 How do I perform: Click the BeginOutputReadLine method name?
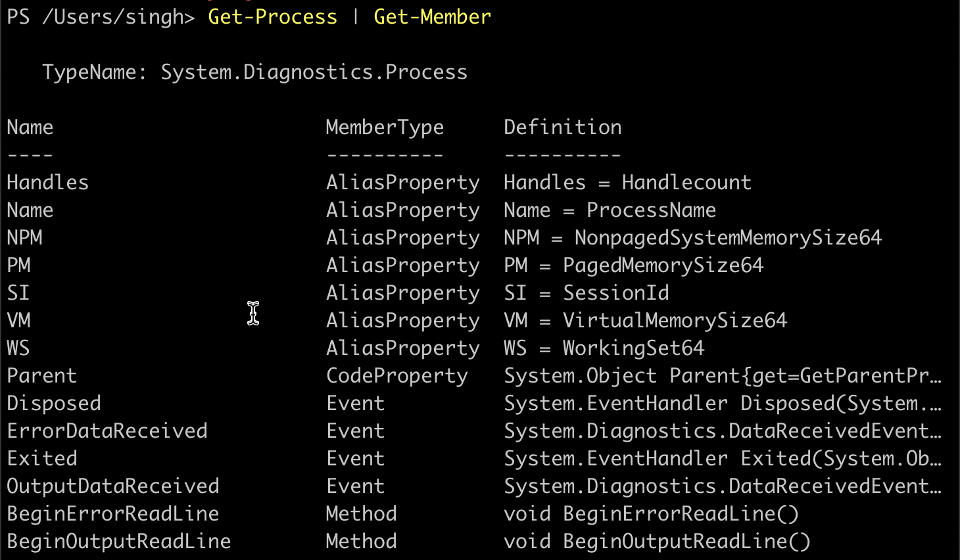point(119,542)
